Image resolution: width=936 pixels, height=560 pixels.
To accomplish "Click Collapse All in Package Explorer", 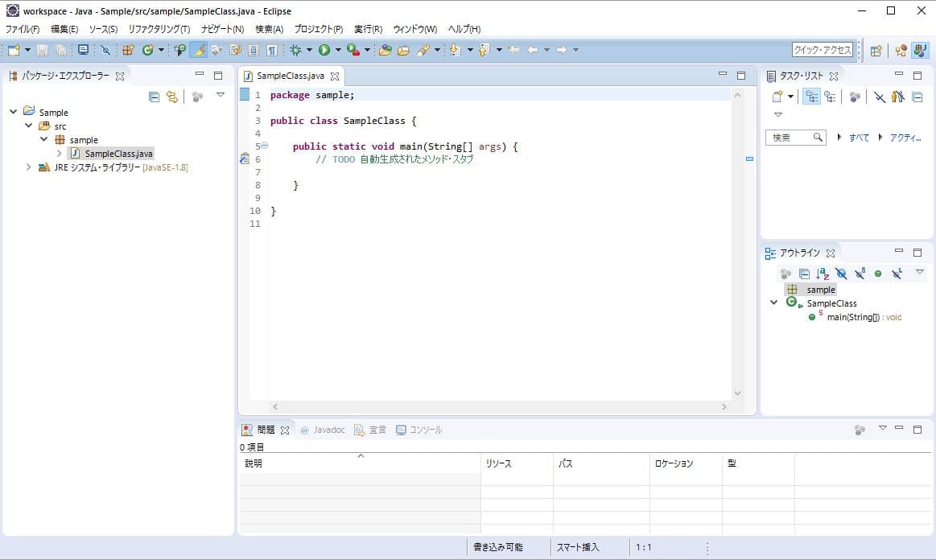I will (154, 97).
